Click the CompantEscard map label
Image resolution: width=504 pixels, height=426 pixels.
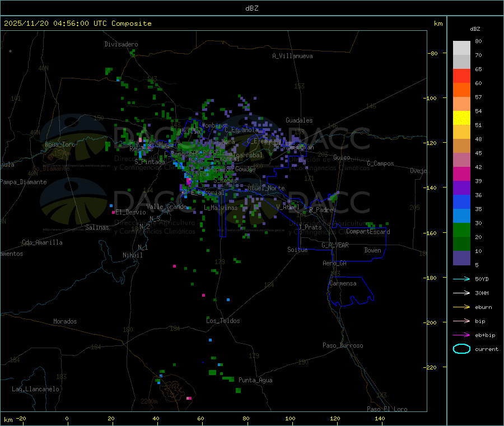368,231
